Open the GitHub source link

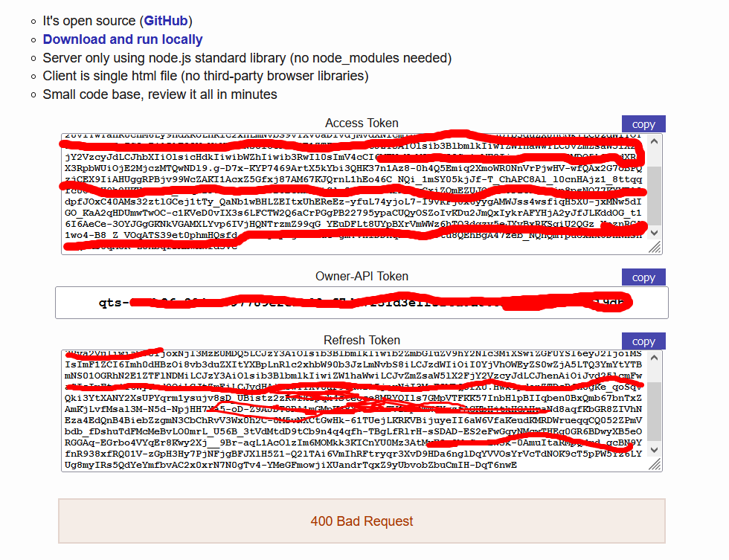click(x=165, y=21)
